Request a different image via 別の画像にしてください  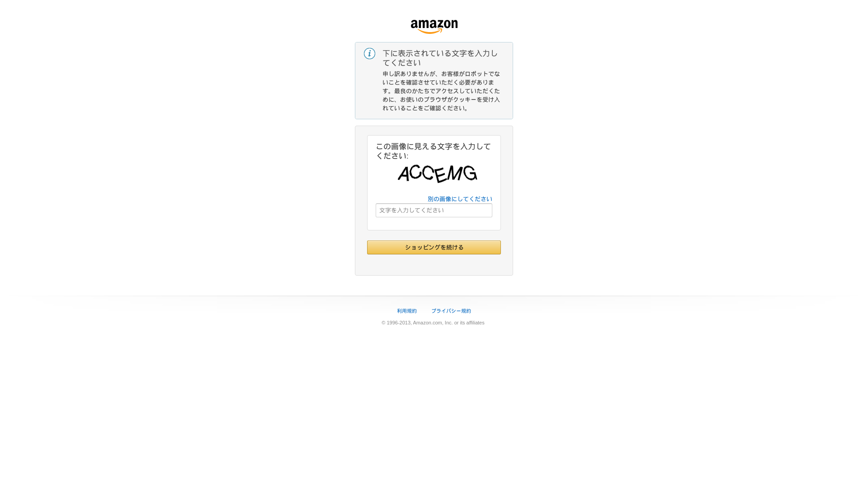[460, 199]
